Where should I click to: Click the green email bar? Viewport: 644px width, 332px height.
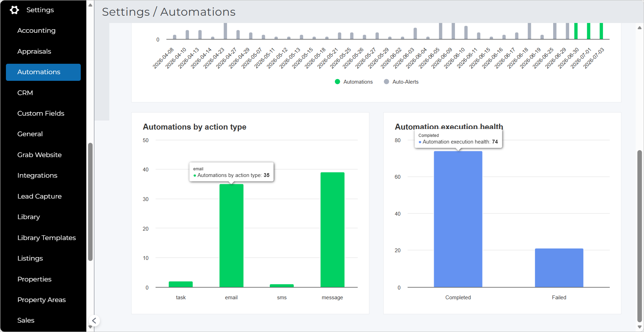pos(231,236)
